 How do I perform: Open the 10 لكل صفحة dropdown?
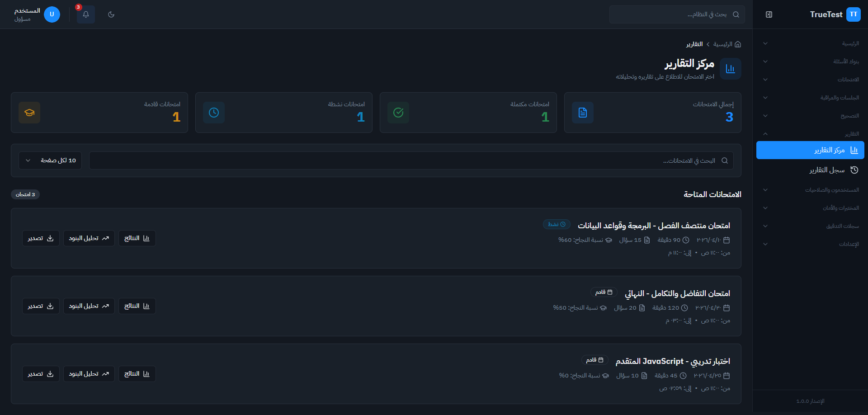[x=50, y=160]
